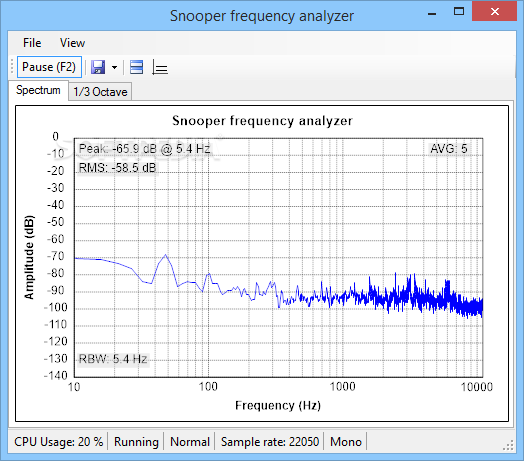Click the RMS: -58.5 dB readout
This screenshot has width=524, height=461.
click(x=117, y=167)
